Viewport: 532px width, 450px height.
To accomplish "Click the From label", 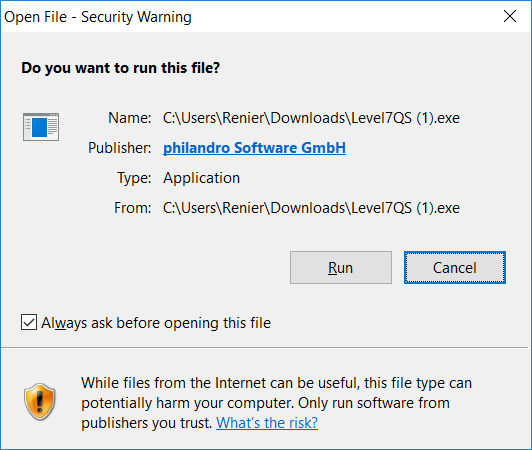I will point(132,208).
